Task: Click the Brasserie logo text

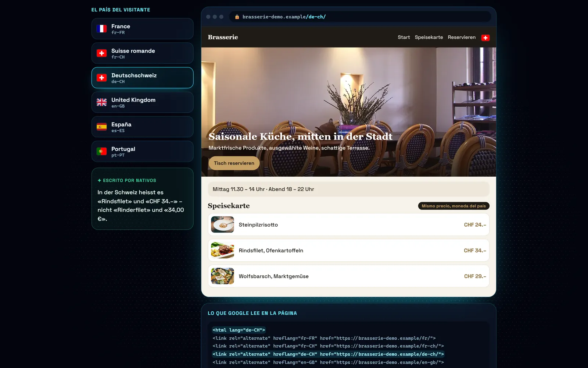Action: pos(223,37)
